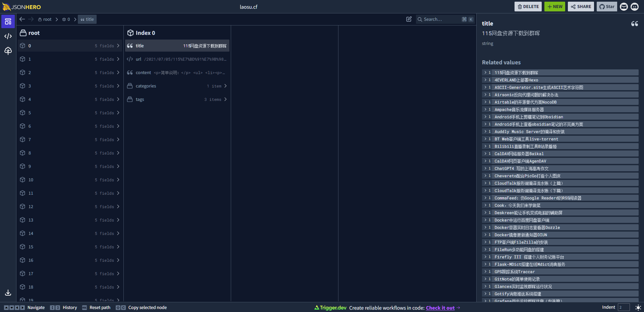Click the root header icon
This screenshot has width=644, height=312.
point(23,33)
